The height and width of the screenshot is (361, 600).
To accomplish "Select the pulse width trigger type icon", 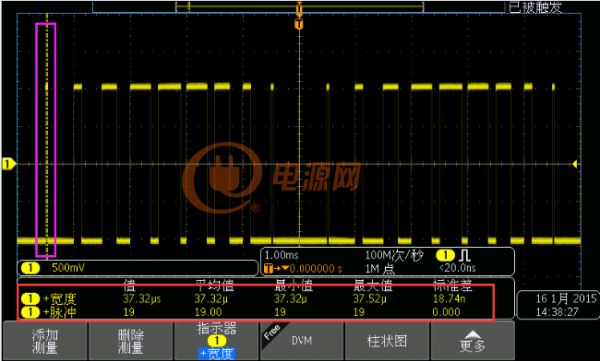I will point(465,255).
